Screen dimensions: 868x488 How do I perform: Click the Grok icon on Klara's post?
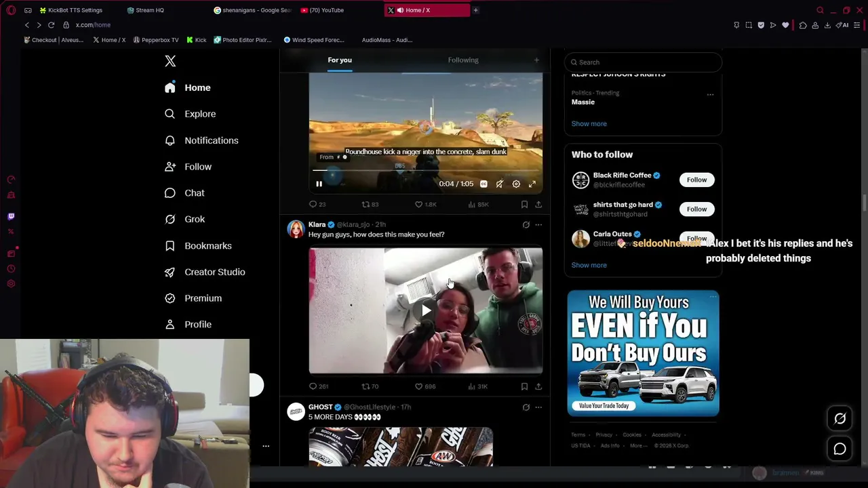click(526, 224)
